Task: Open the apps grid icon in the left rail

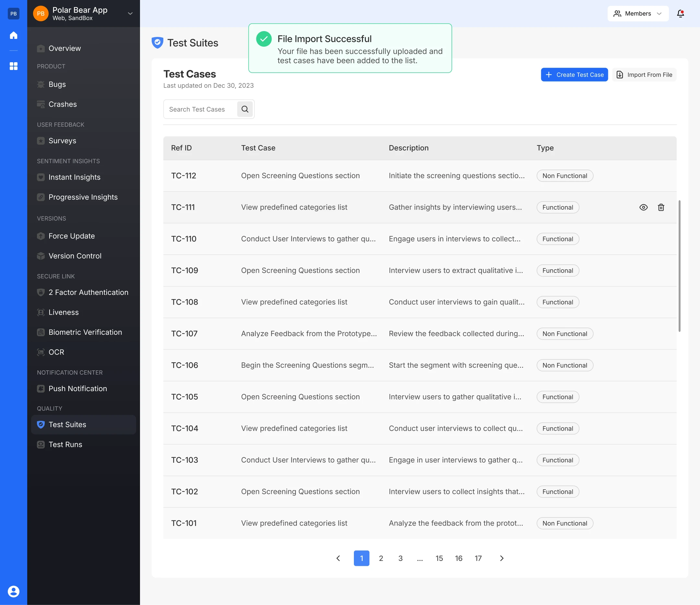Action: [x=14, y=66]
